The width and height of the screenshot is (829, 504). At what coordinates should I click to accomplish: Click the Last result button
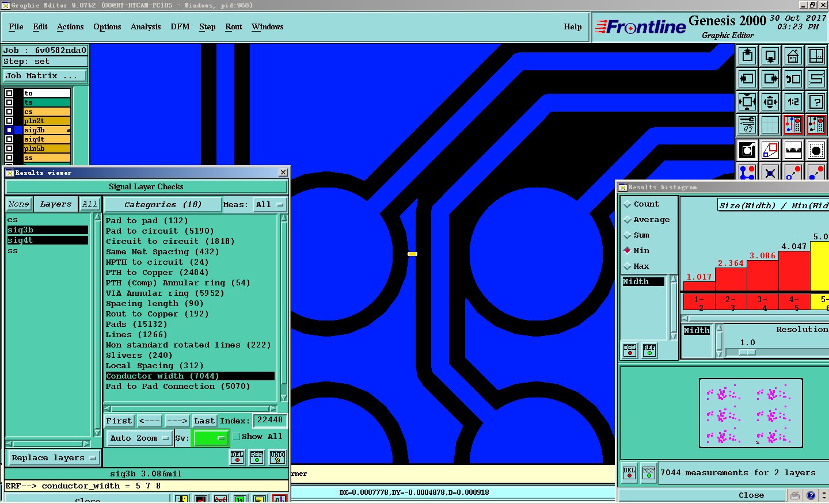click(x=204, y=421)
